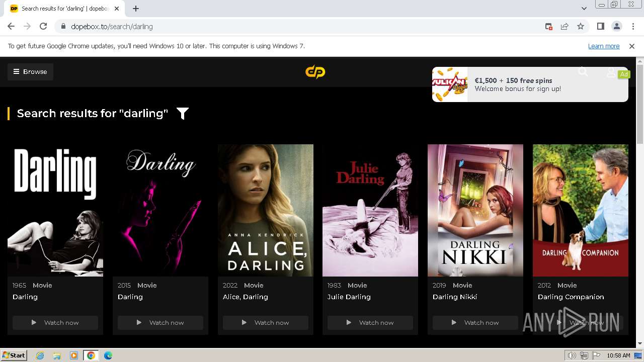Watch now for Darling 2015

tap(160, 323)
